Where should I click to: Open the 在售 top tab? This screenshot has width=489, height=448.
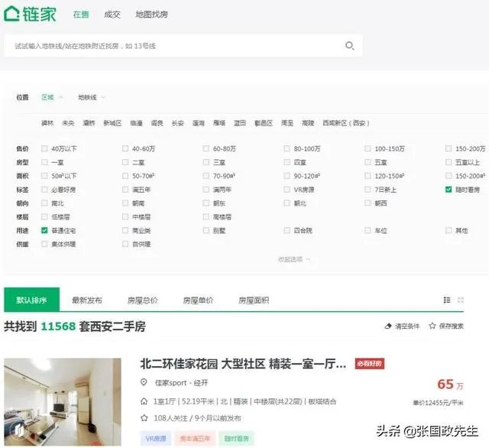[81, 15]
